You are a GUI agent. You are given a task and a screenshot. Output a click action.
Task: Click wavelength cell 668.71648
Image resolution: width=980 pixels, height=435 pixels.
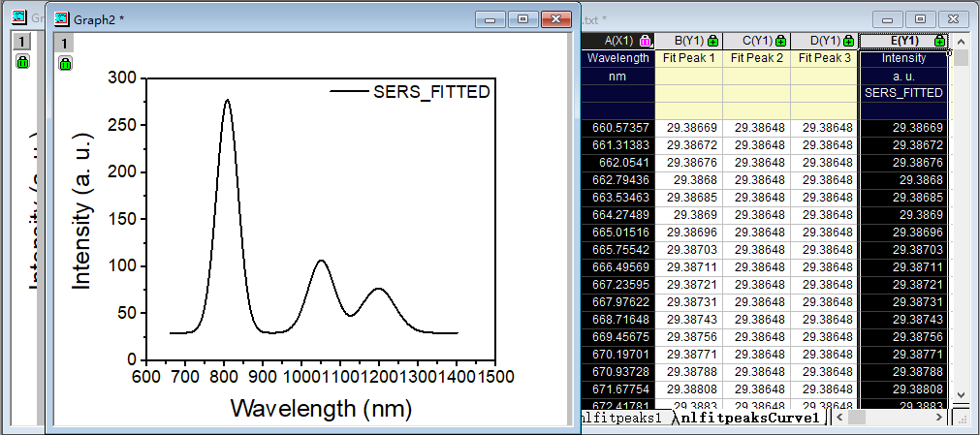pos(618,320)
